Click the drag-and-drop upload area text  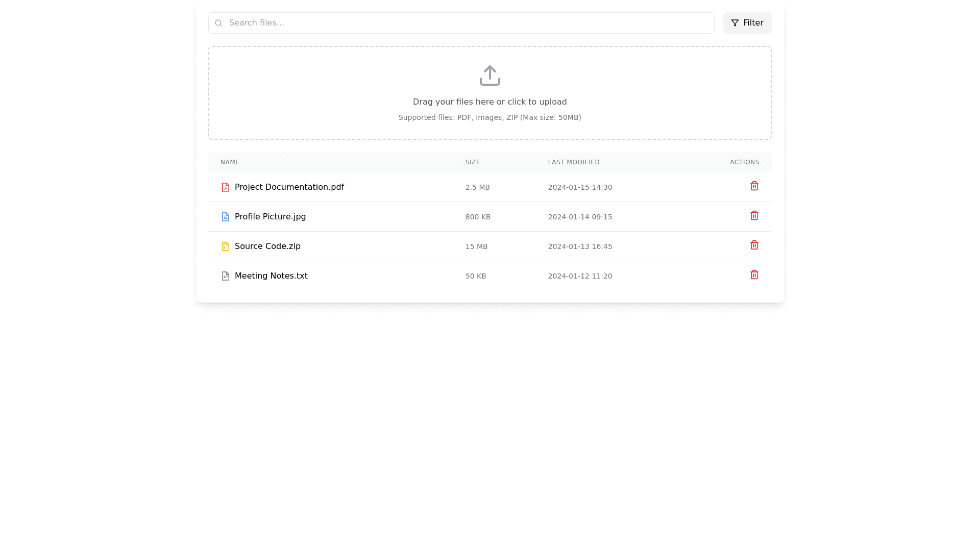pos(489,102)
